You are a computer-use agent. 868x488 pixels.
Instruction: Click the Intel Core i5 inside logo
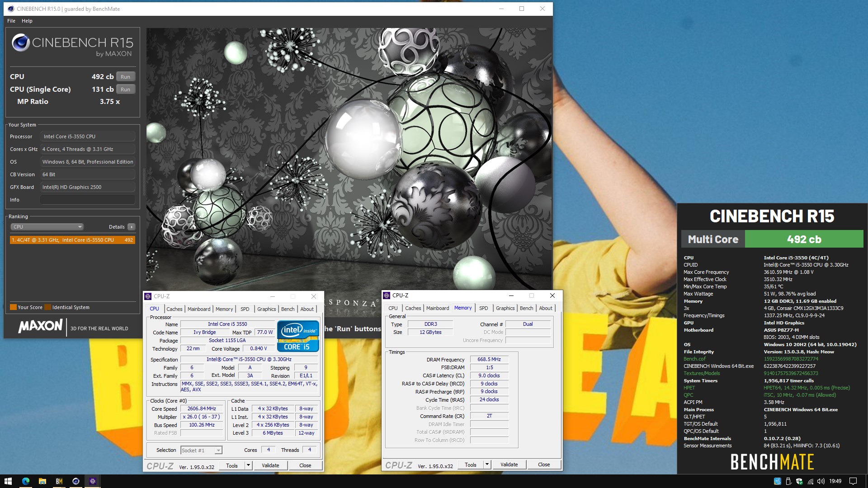(x=298, y=336)
